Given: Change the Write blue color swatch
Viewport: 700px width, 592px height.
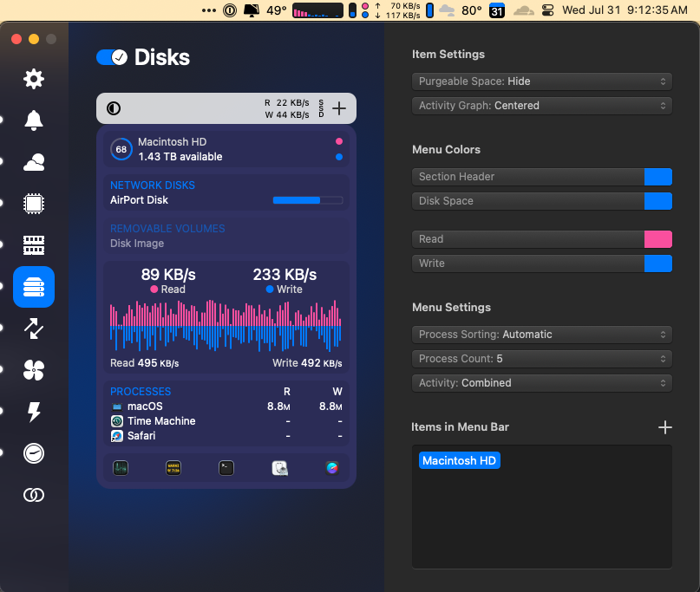Looking at the screenshot, I should click(658, 263).
